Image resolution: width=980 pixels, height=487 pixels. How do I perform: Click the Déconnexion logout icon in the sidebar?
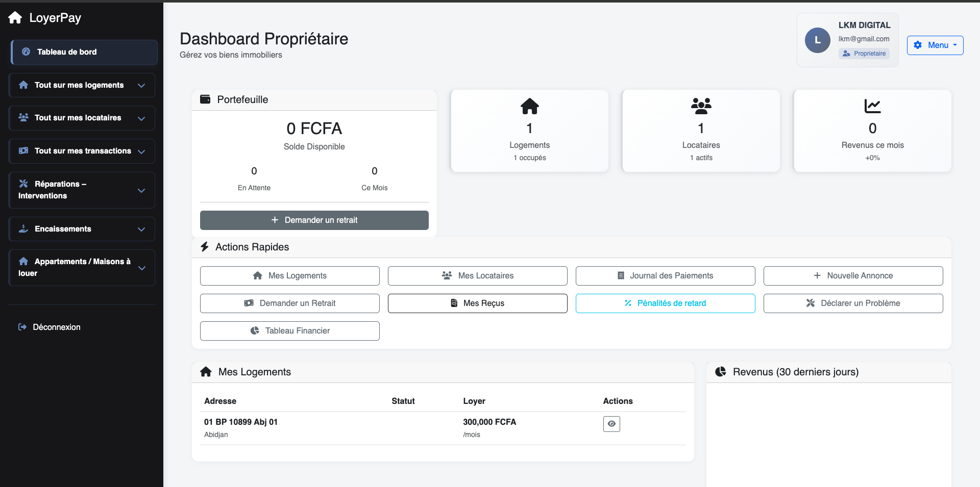coord(22,327)
